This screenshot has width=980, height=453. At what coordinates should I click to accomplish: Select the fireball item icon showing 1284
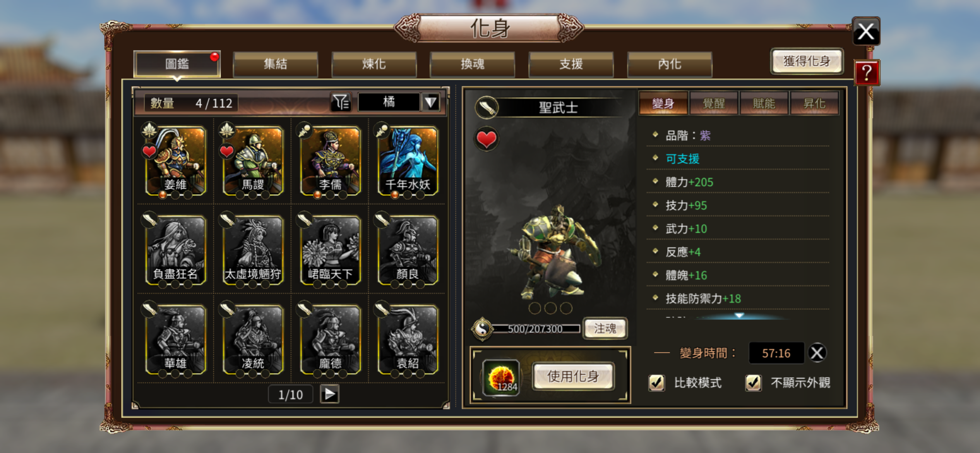click(x=501, y=377)
